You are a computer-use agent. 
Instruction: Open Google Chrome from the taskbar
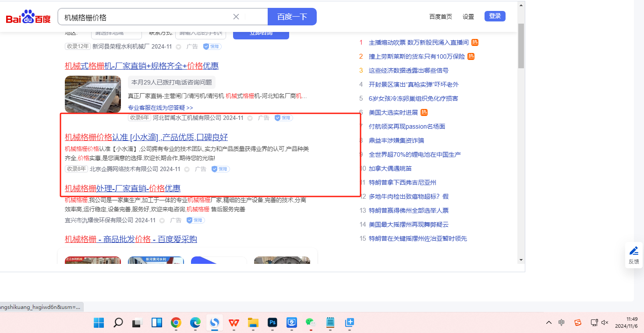click(176, 323)
